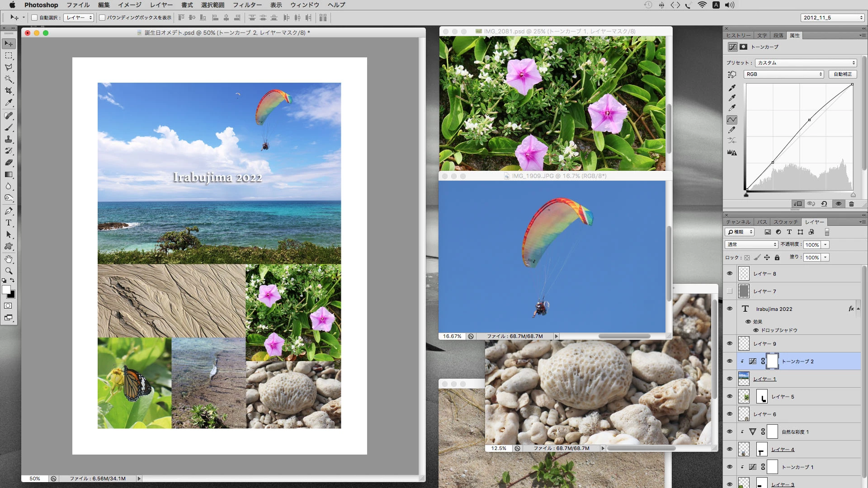Open the RGB channel dropdown
Viewport: 868px width, 488px height.
(783, 74)
